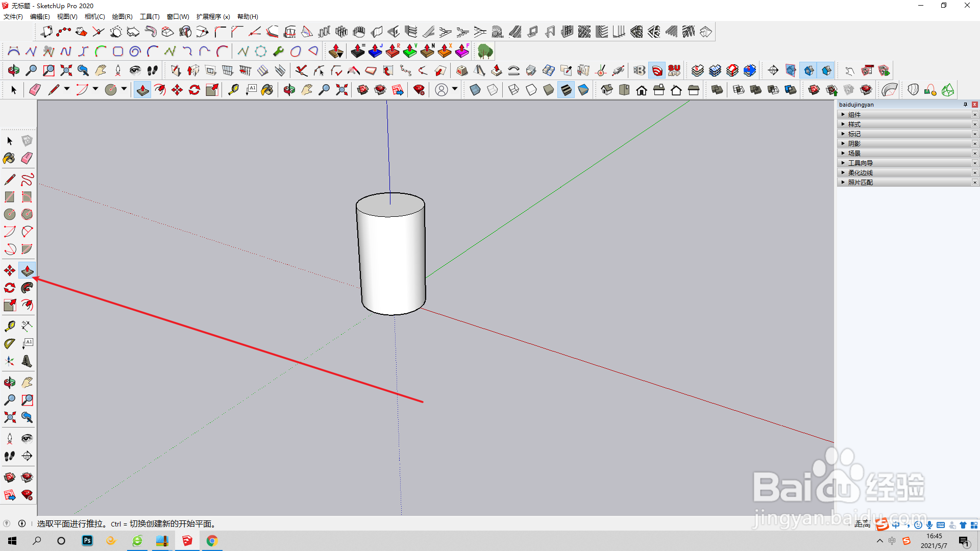
Task: Click the Subtract solid tool
Action: point(773,90)
